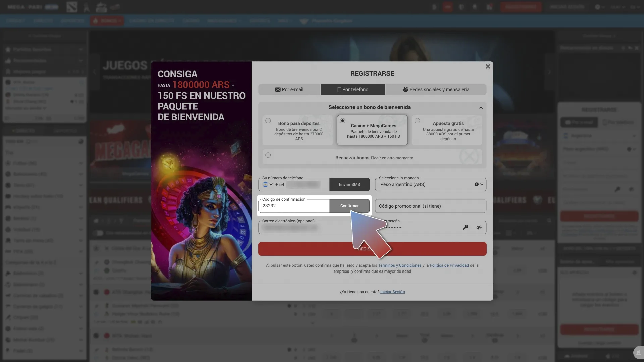Click the key icon to generate a password

[466, 227]
